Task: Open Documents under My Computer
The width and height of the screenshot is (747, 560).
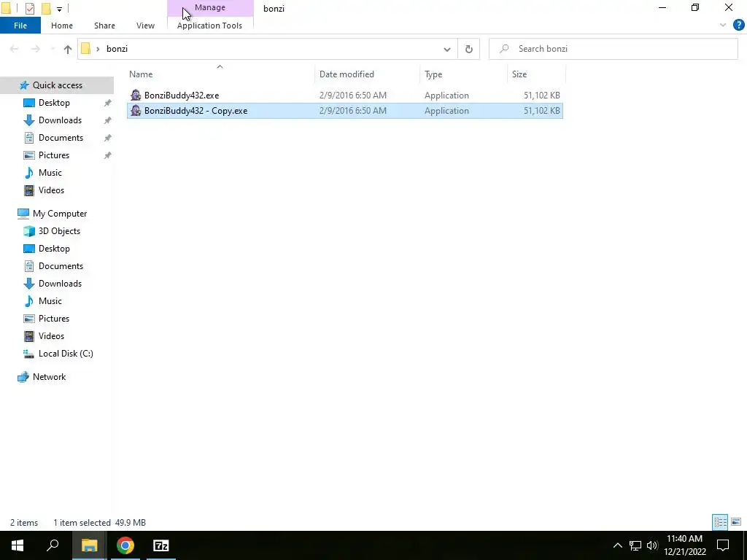Action: (x=61, y=266)
